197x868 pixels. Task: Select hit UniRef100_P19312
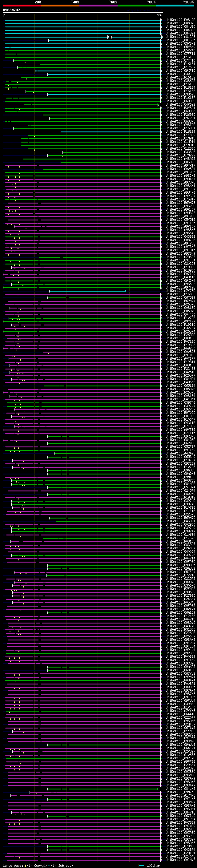[180, 497]
